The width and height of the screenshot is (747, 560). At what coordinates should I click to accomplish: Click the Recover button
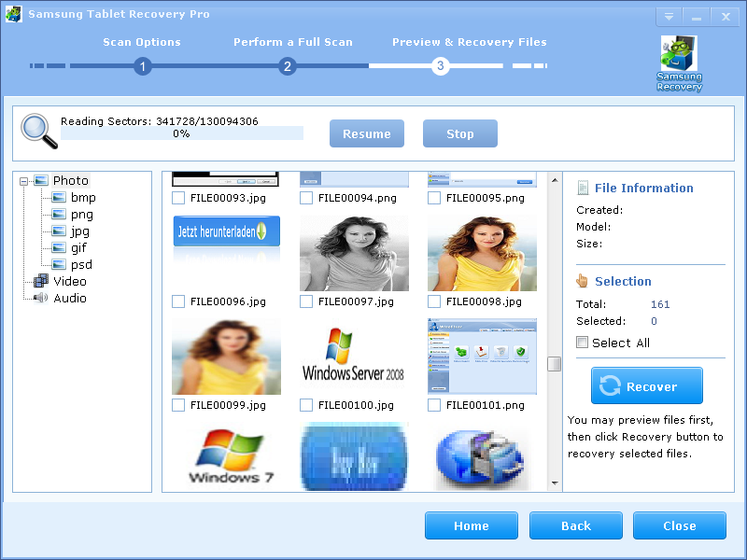(647, 385)
